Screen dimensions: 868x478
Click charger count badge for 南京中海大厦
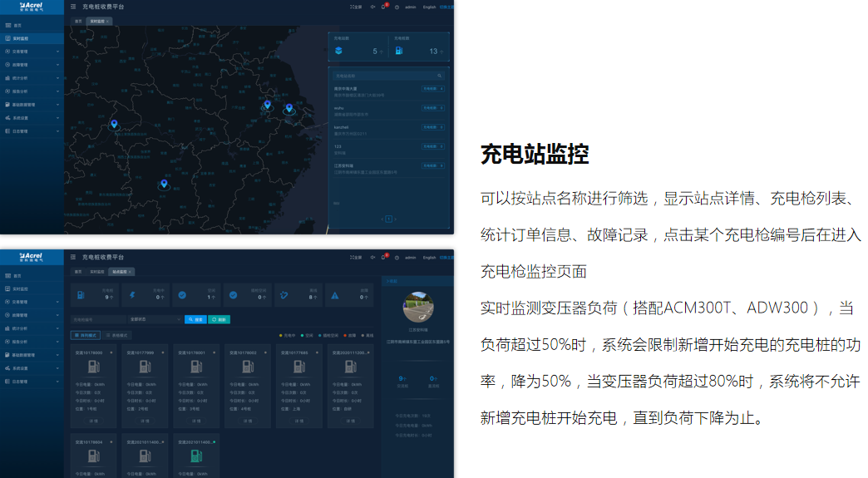(x=433, y=88)
